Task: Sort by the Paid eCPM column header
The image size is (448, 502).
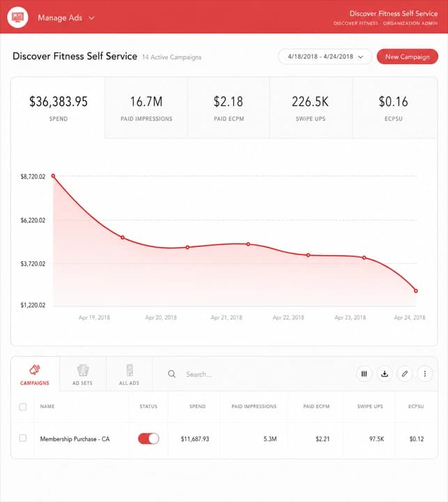Action: point(316,406)
